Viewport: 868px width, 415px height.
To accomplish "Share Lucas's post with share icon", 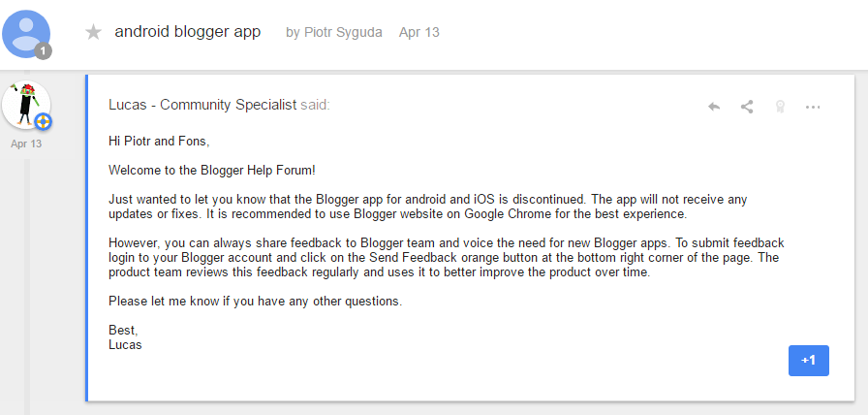I will (747, 107).
